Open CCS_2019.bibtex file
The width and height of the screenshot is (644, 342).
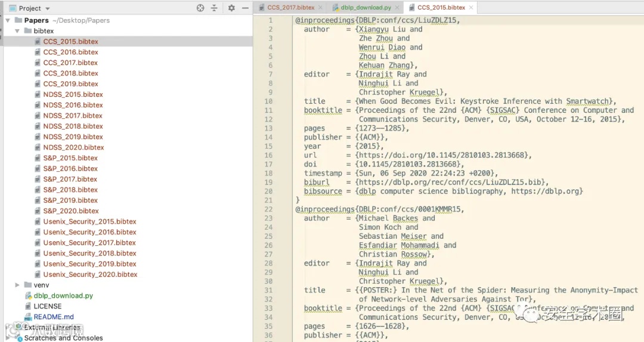coord(70,84)
